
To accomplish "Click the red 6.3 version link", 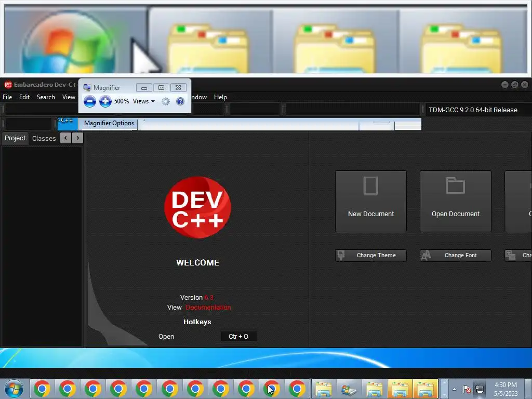I will tap(209, 298).
